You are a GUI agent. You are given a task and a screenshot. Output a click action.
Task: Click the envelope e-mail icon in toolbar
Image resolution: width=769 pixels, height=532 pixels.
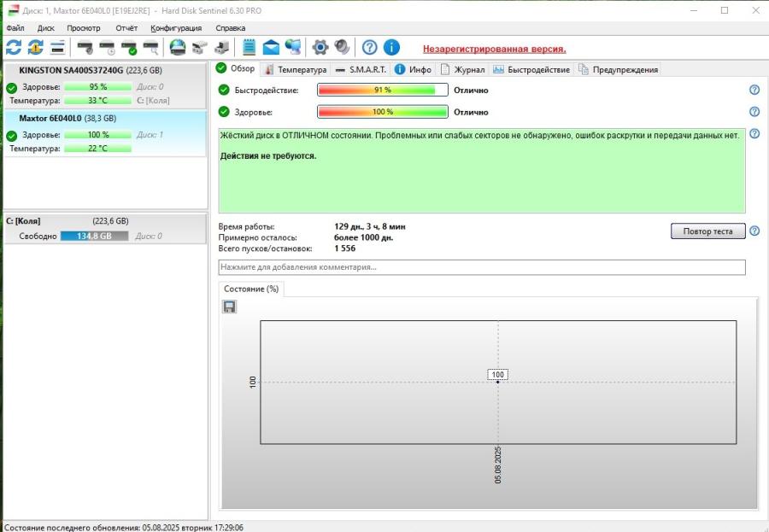click(x=272, y=47)
